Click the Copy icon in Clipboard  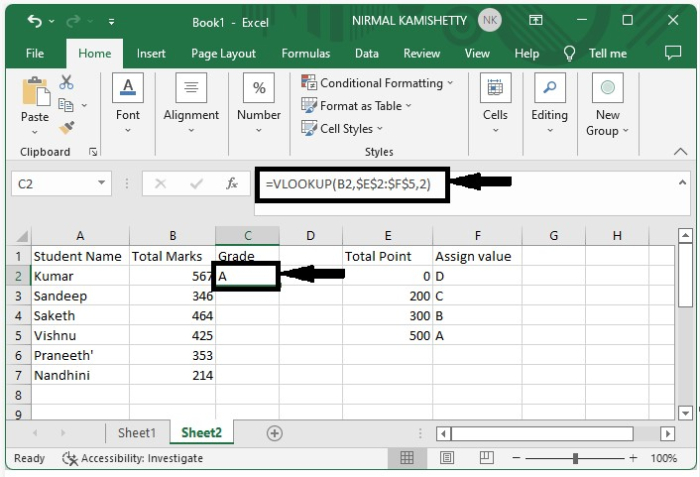pos(66,105)
